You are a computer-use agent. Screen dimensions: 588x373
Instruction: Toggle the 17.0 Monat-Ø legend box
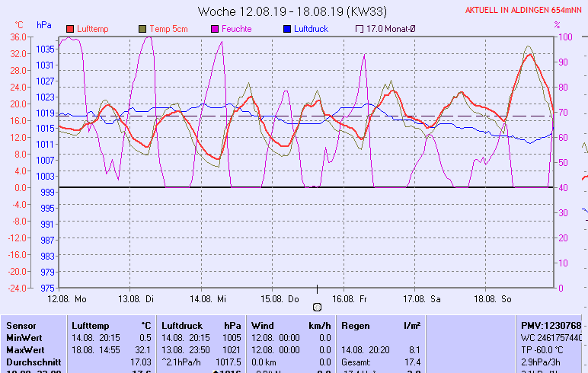pyautogui.click(x=360, y=29)
